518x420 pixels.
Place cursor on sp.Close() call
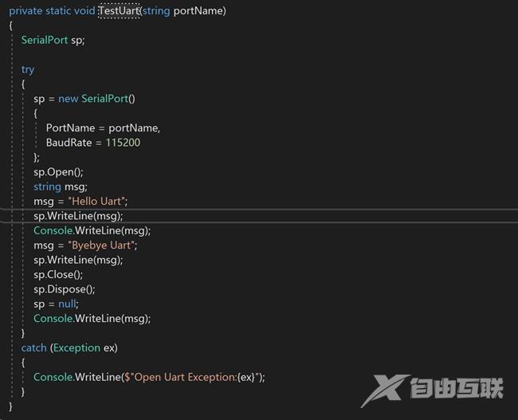(58, 274)
